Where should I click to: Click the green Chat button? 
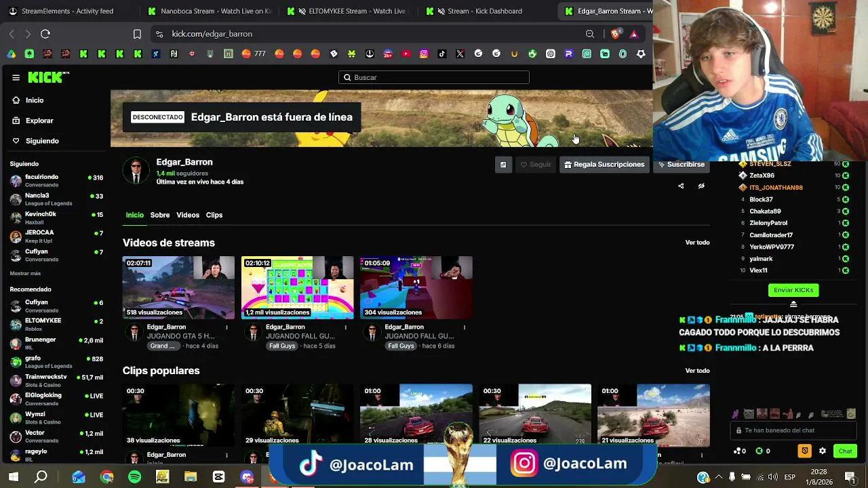click(x=845, y=451)
